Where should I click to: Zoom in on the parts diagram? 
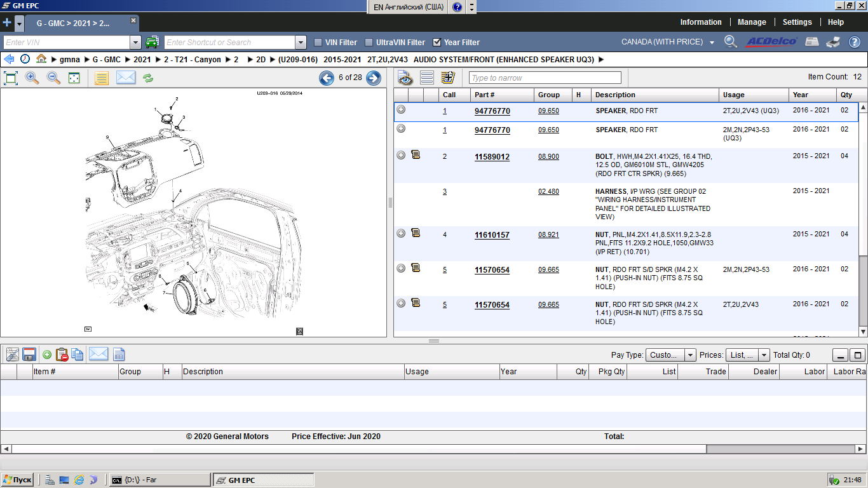32,78
